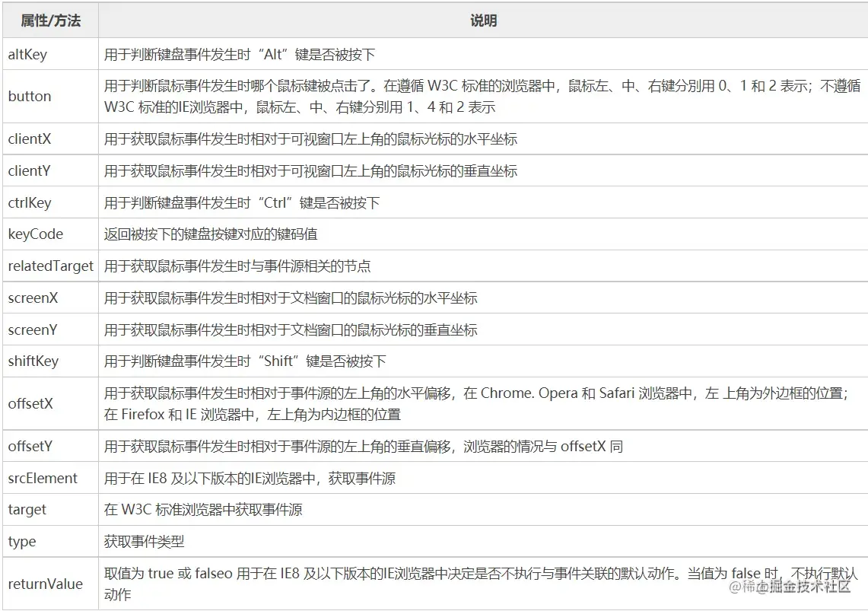
Task: Click the offsetX row label
Action: [x=32, y=403]
